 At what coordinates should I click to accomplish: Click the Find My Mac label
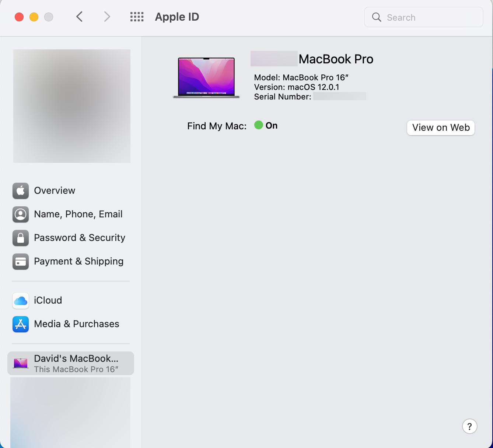click(217, 126)
